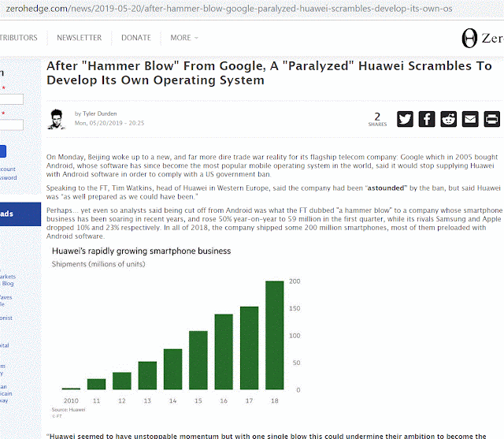Click the article headline title

click(x=269, y=73)
